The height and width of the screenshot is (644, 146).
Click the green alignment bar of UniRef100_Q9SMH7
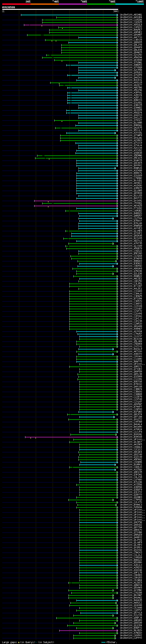(x=72, y=35)
